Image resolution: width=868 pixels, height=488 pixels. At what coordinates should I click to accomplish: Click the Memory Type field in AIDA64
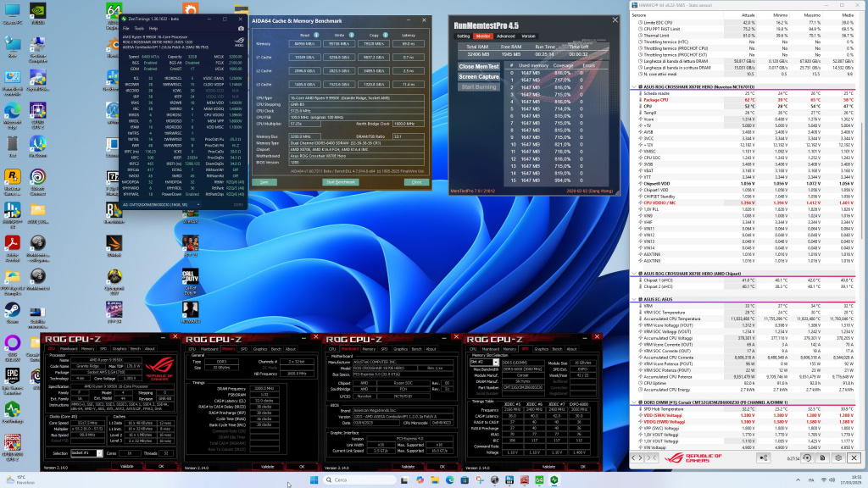pos(357,142)
